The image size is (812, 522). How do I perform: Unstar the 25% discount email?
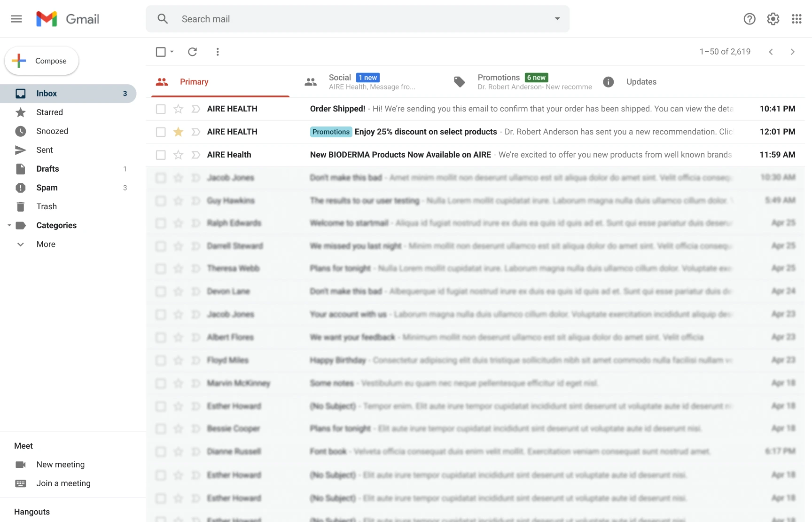178,132
